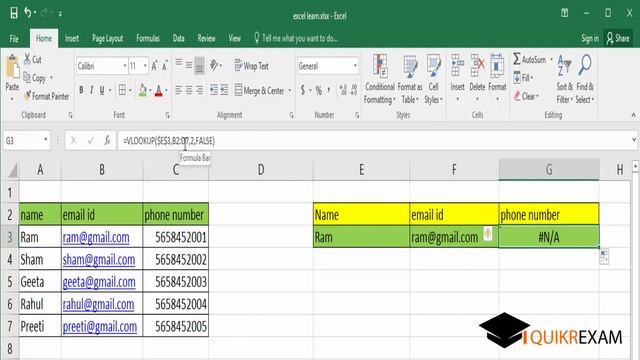Click Decrease Indent icon
This screenshot has height=360, width=640.
213,90
